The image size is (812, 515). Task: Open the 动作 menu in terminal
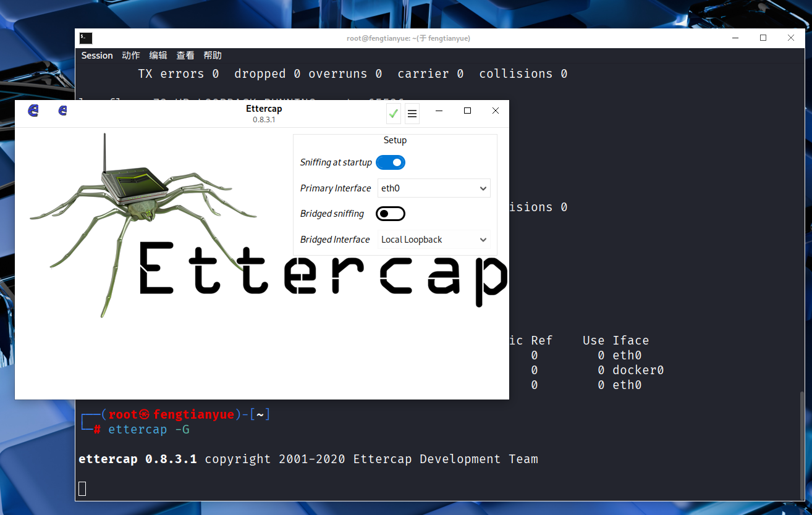coord(131,56)
